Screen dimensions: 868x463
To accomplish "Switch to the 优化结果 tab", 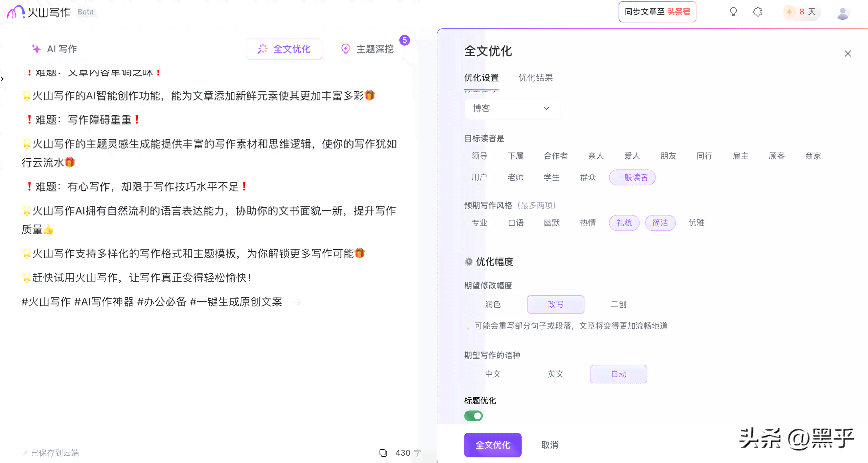I will click(x=535, y=78).
